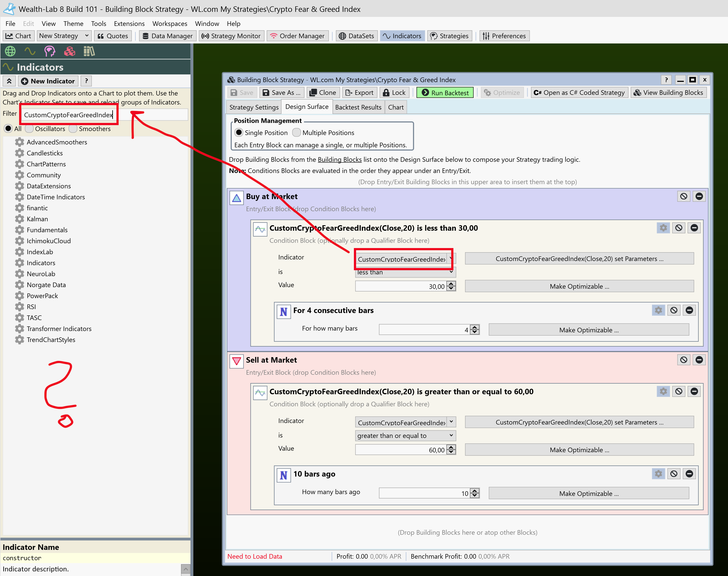Open the Building Blocks cubes icon
This screenshot has width=728, height=576.
[69, 51]
